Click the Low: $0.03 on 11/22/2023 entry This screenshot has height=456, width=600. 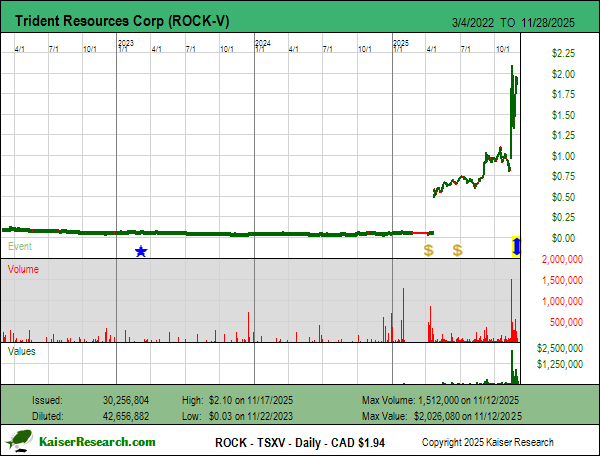237,416
